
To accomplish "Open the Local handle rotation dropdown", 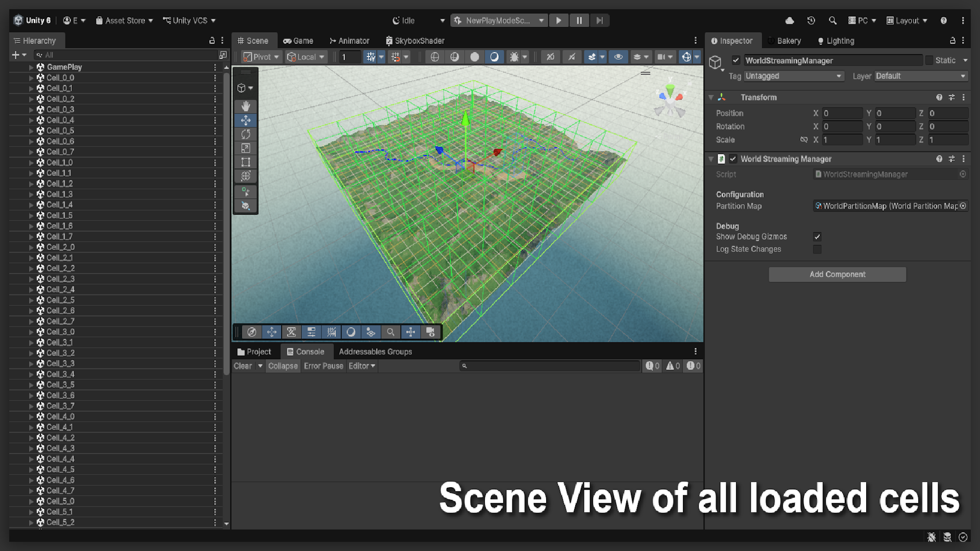I will tap(306, 57).
